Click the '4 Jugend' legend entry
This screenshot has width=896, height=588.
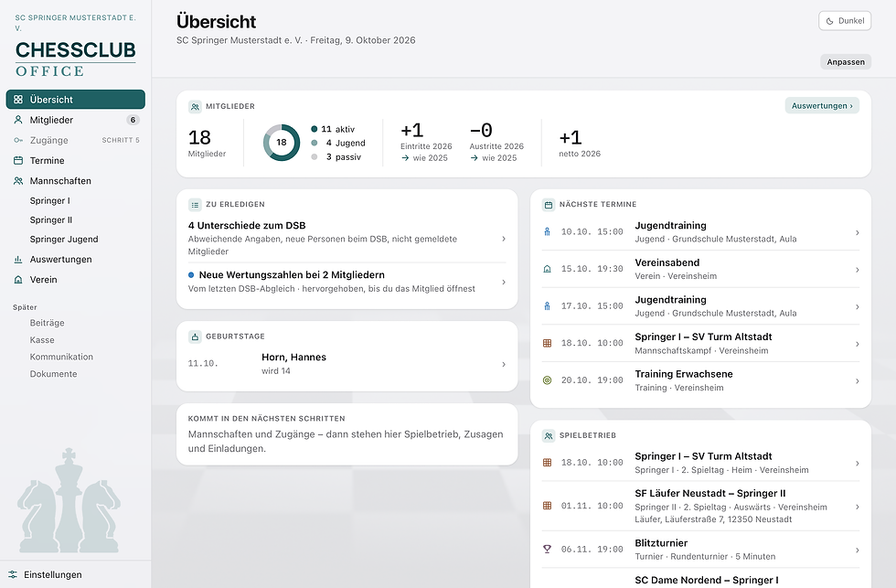click(x=338, y=143)
